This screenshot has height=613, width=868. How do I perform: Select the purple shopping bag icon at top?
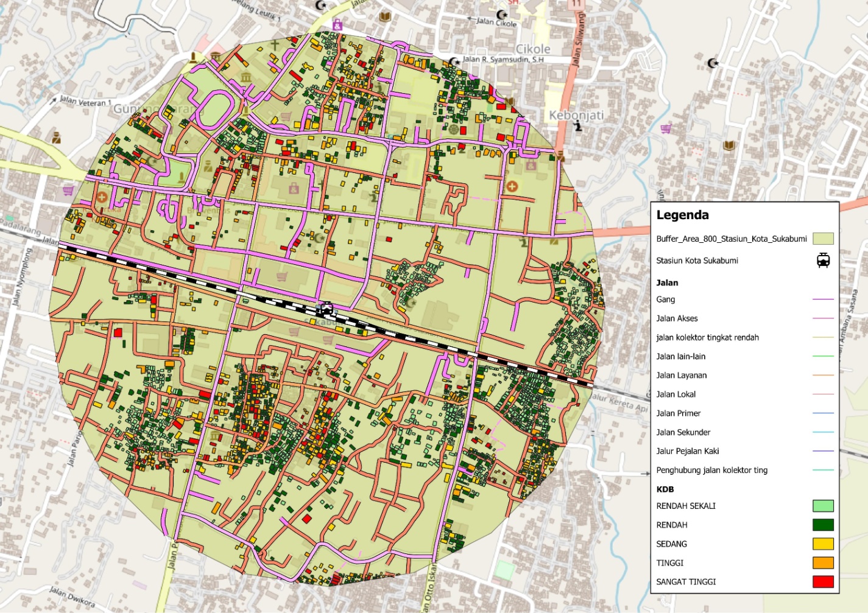pos(337,25)
